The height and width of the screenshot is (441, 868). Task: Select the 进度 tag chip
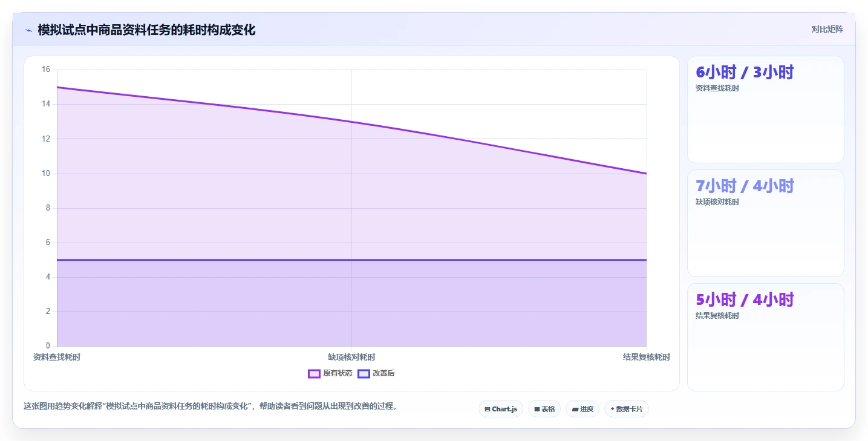[x=582, y=409]
